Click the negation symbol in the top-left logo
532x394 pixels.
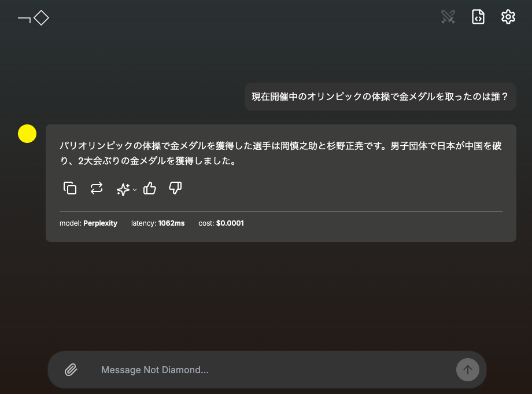pos(24,19)
